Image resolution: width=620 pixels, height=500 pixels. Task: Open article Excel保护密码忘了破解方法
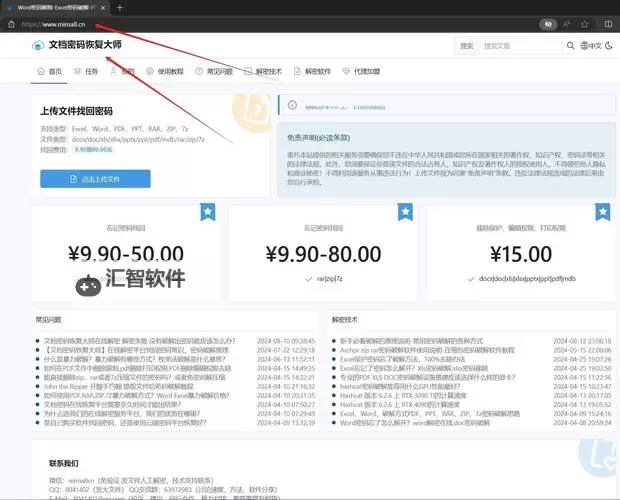pos(402,359)
